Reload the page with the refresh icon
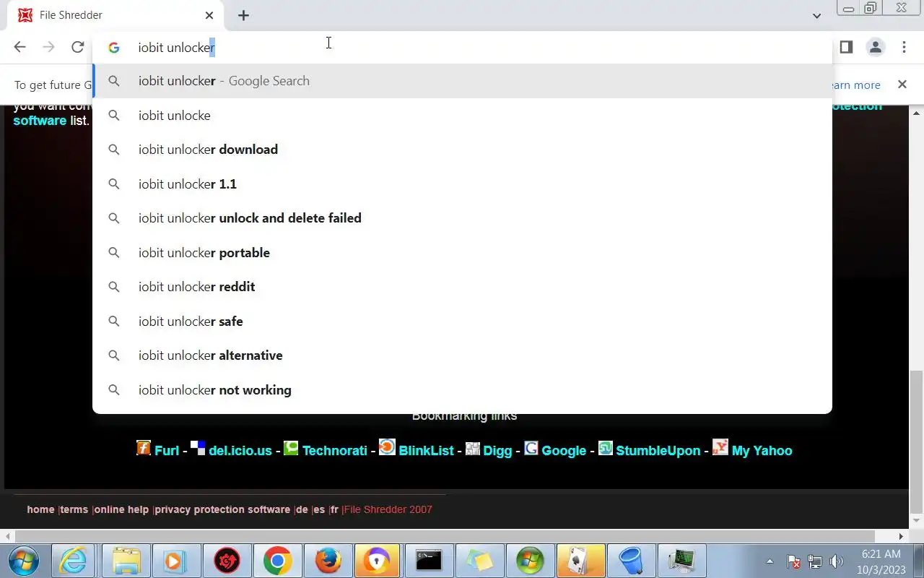This screenshot has height=578, width=924. 77,48
